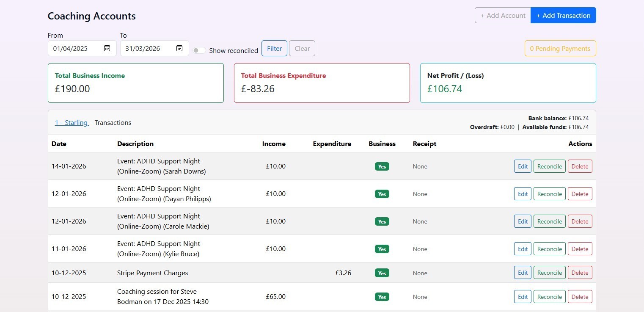
Task: Open the From date input field
Action: 76,48
